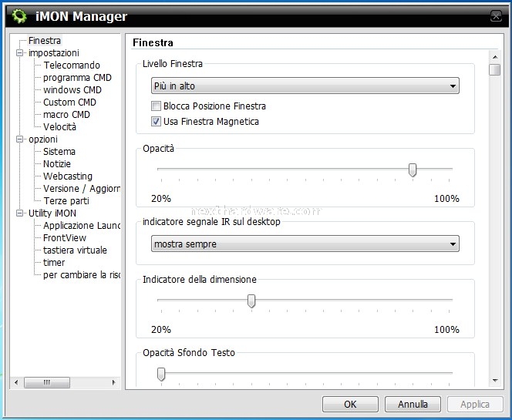
Task: Open the indicatore segnale IR dropdown
Action: [x=305, y=244]
